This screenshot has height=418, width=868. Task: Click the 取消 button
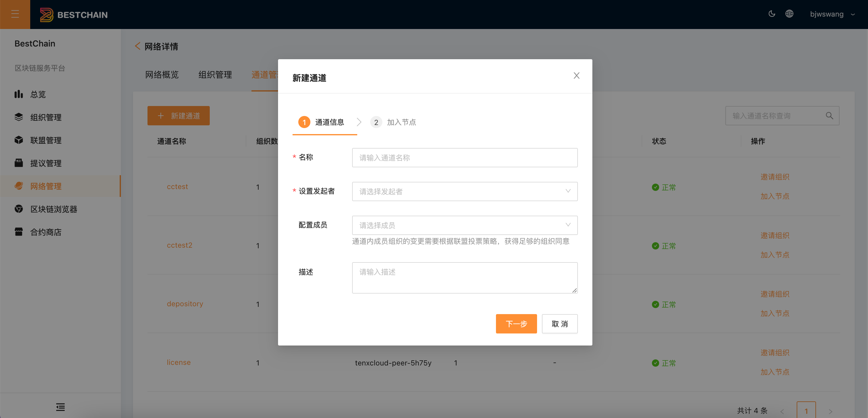[560, 324]
